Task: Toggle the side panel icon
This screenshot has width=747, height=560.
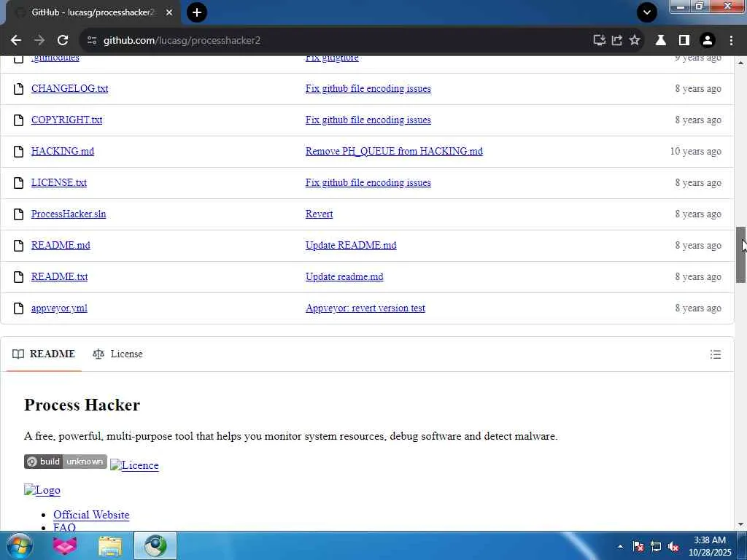Action: [684, 41]
